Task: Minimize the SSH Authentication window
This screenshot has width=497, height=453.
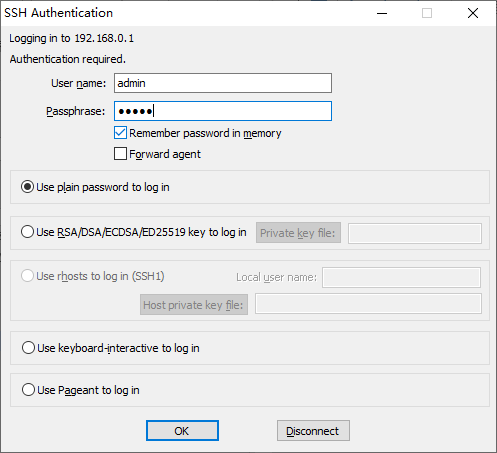Action: tap(382, 13)
